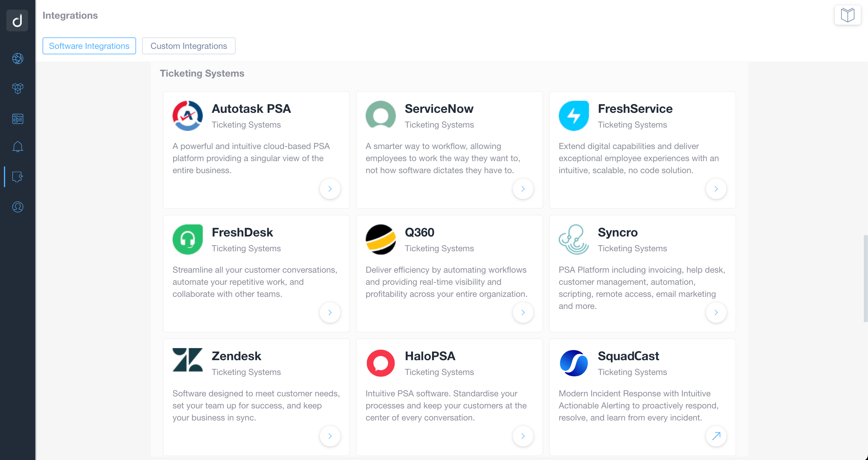The height and width of the screenshot is (460, 868).
Task: Open the dashboard window icon in sidebar
Action: click(17, 119)
